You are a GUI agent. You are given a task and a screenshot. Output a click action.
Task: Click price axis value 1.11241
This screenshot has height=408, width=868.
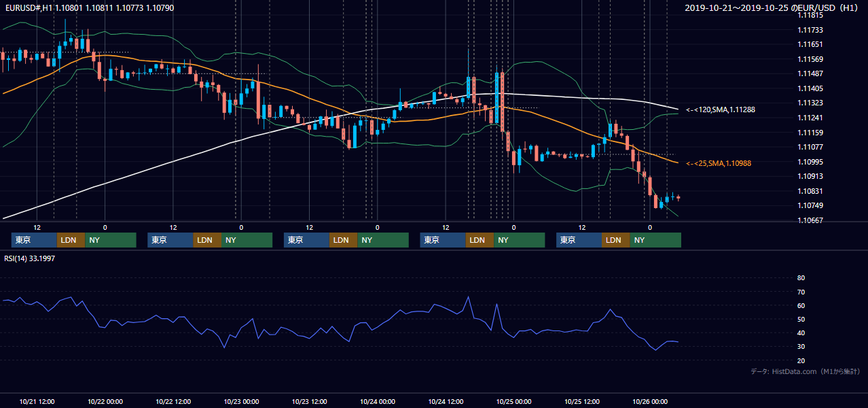pos(810,118)
